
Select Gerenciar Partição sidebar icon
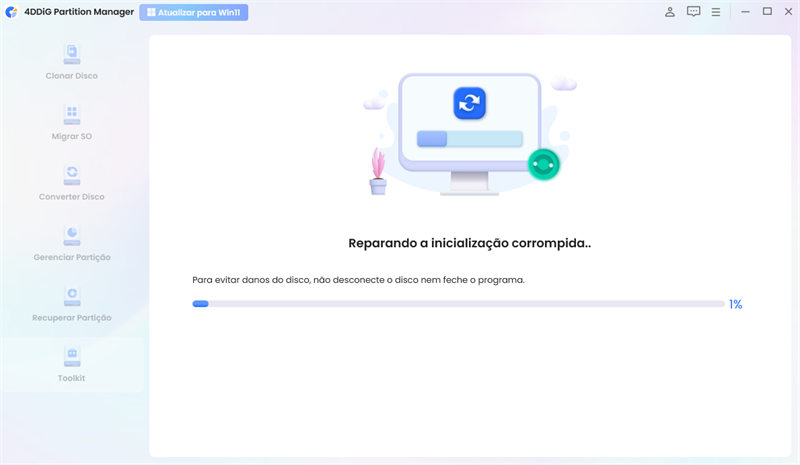[x=72, y=235]
